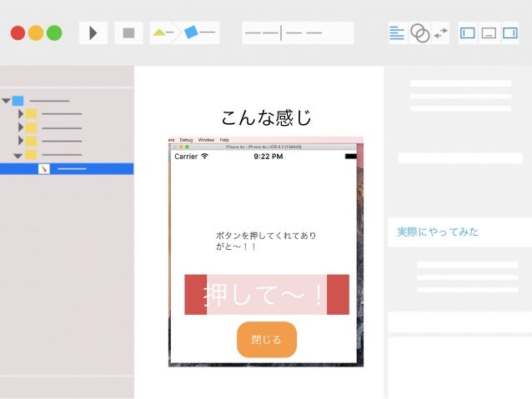532x399 pixels.
Task: Expand the second yellow folder
Action: (21, 127)
